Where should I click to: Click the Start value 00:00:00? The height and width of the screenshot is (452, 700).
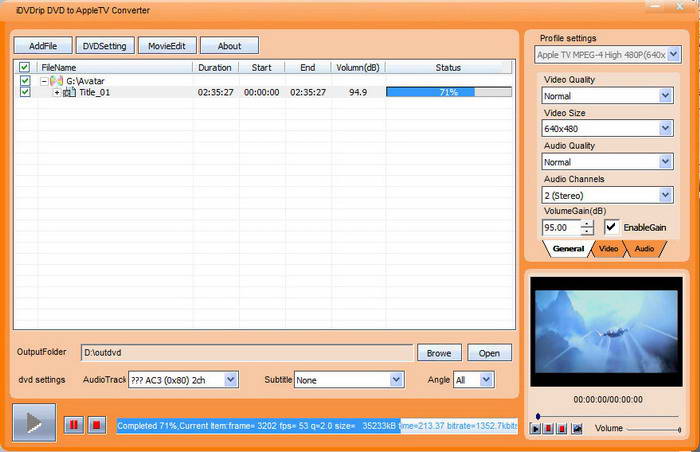[x=262, y=92]
